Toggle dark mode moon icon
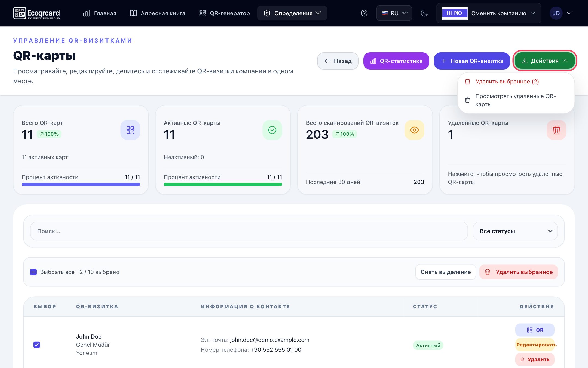 point(424,13)
